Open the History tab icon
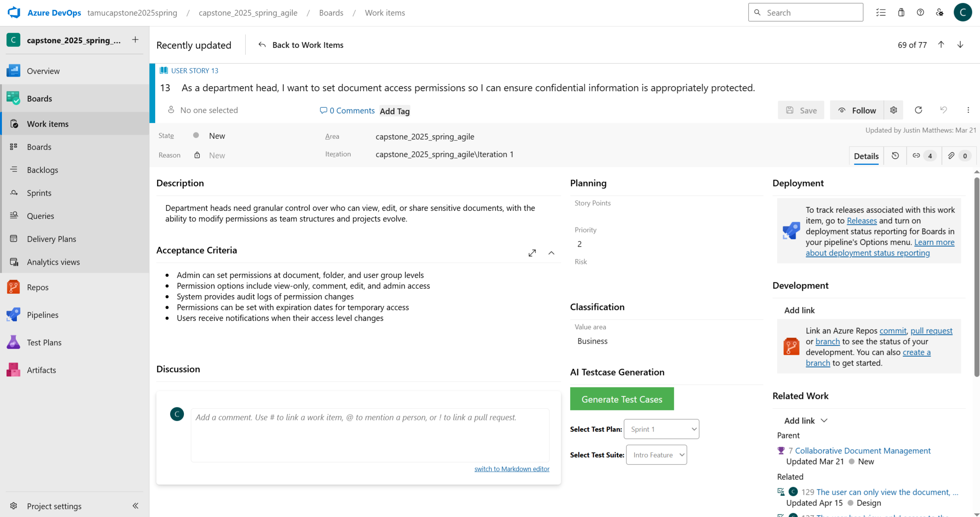The image size is (980, 517). tap(895, 156)
